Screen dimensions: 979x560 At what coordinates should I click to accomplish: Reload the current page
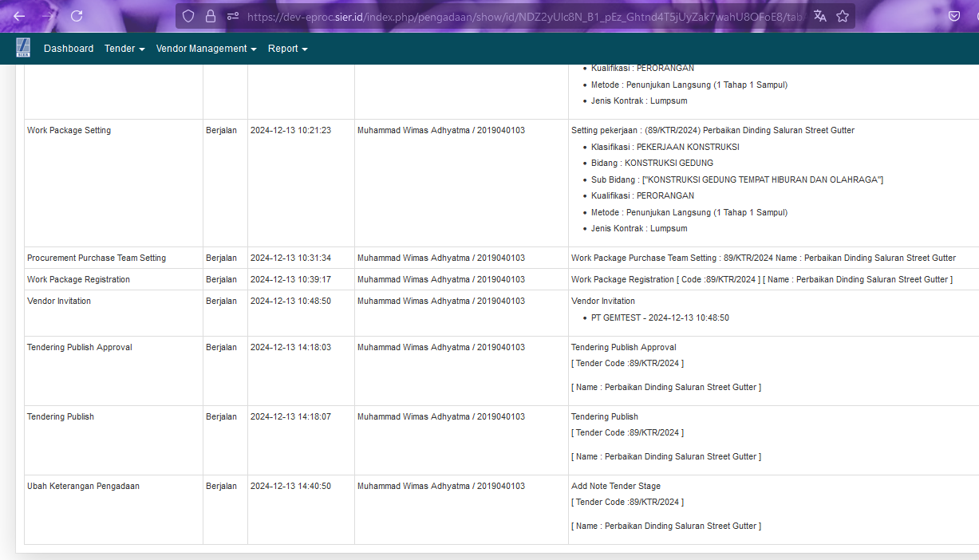77,16
